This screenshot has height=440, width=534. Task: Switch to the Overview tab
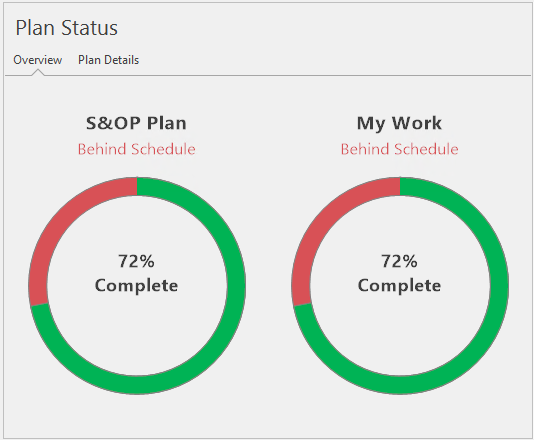[37, 60]
